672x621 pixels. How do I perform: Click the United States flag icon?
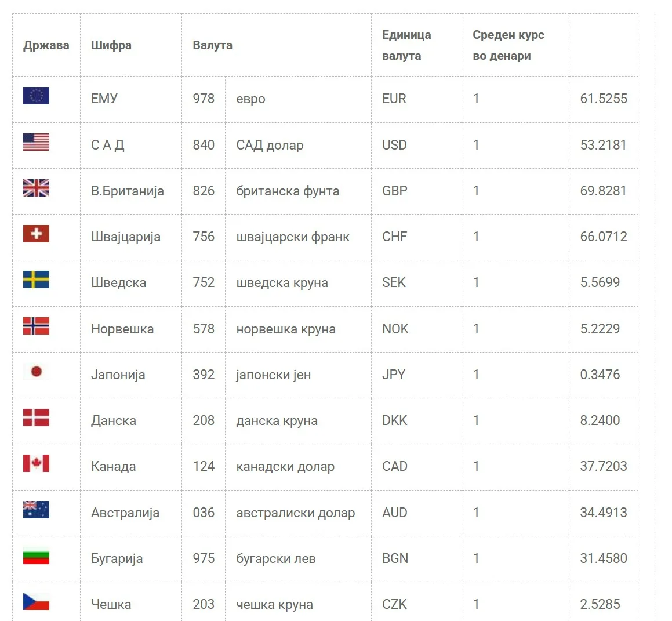[x=36, y=142]
